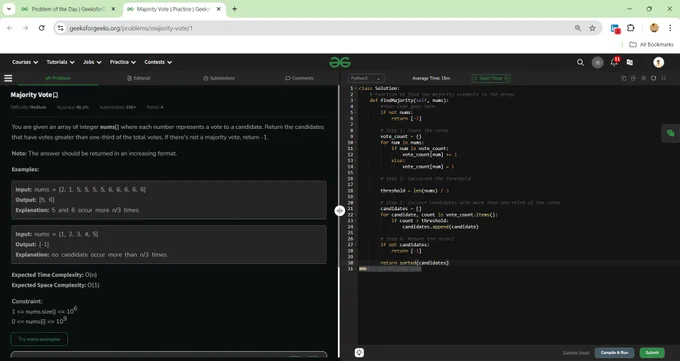Switch to the Submissions tab
This screenshot has width=680, height=361.
[219, 78]
